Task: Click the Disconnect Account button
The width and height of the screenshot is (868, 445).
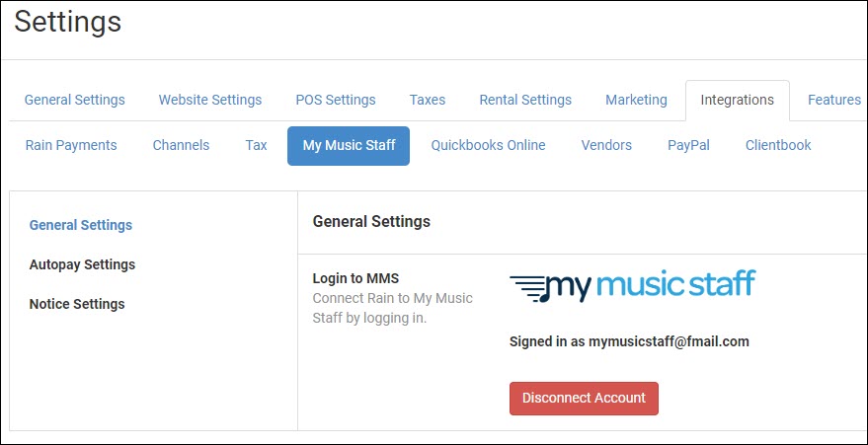Action: coord(584,398)
